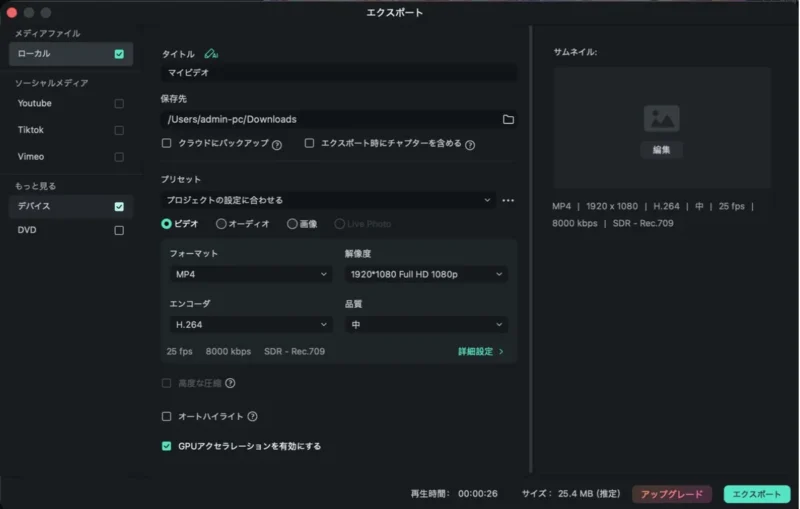Check the クラウドにバックアップ box
The height and width of the screenshot is (509, 800).
pyautogui.click(x=166, y=143)
